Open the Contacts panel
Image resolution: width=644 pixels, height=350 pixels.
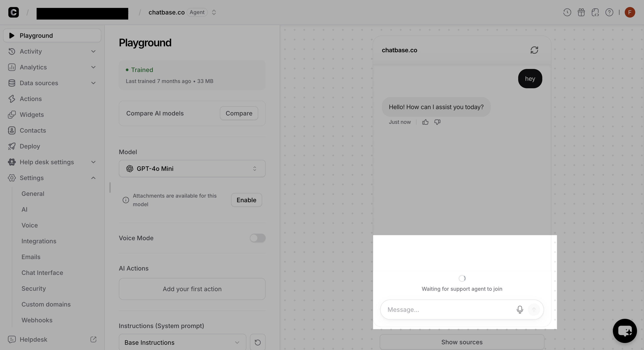pos(33,130)
